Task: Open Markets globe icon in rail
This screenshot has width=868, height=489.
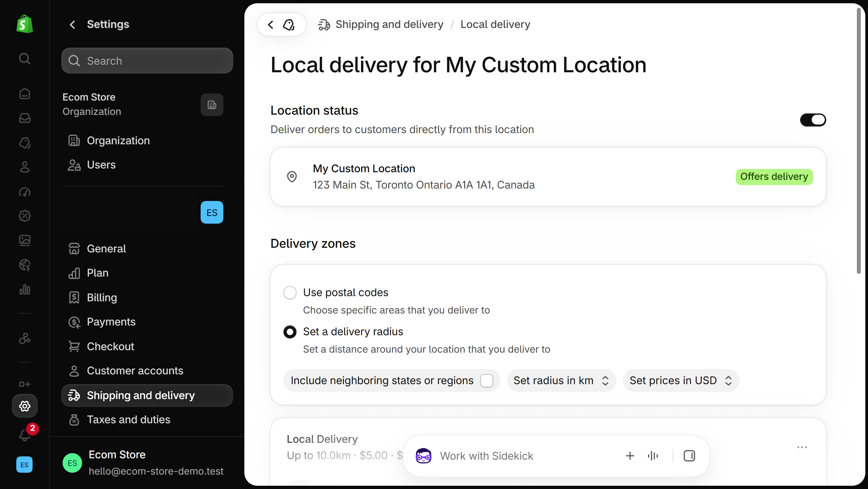Action: pyautogui.click(x=25, y=265)
